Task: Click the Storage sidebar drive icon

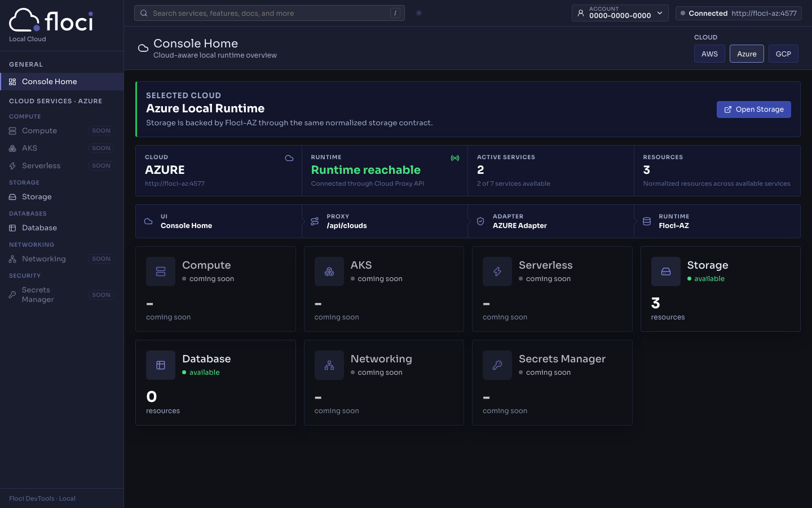Action: (x=12, y=197)
